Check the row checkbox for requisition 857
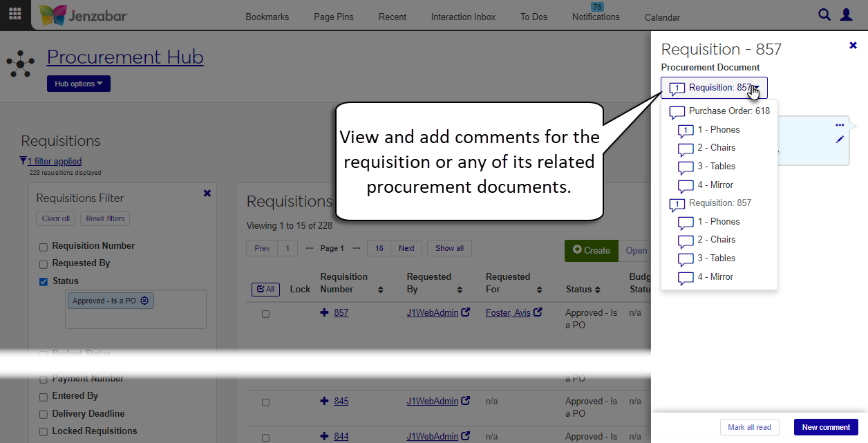Viewport: 868px width, 443px height. [x=265, y=314]
